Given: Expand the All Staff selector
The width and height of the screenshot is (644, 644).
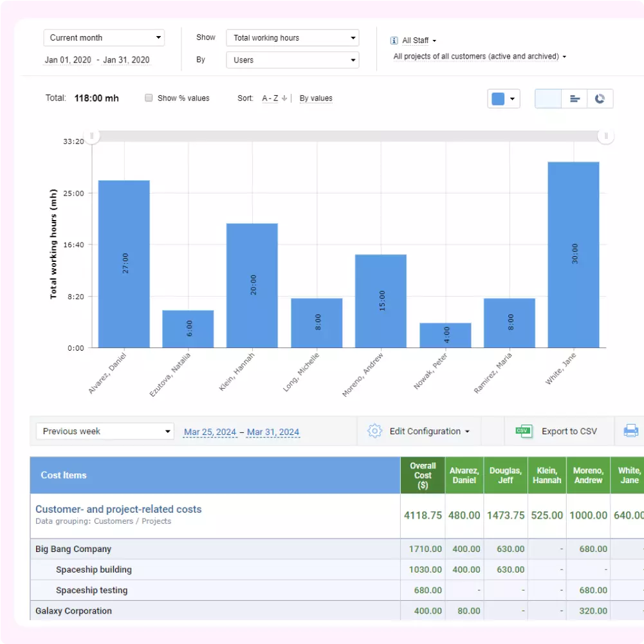Looking at the screenshot, I should pos(419,41).
